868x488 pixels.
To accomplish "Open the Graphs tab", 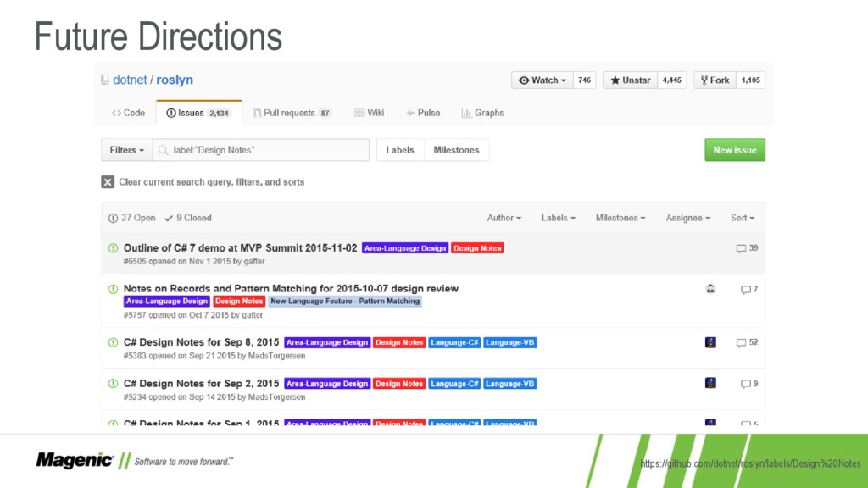I will [x=482, y=113].
